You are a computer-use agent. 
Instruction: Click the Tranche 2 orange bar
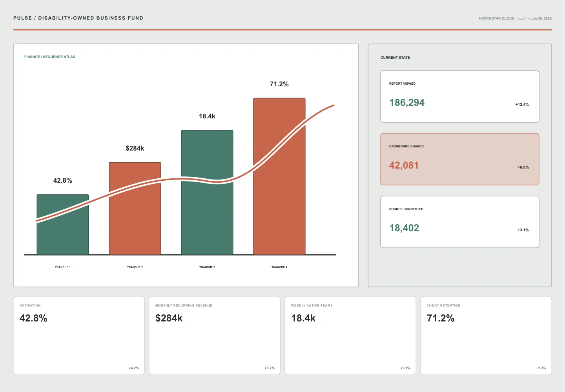pos(135,209)
